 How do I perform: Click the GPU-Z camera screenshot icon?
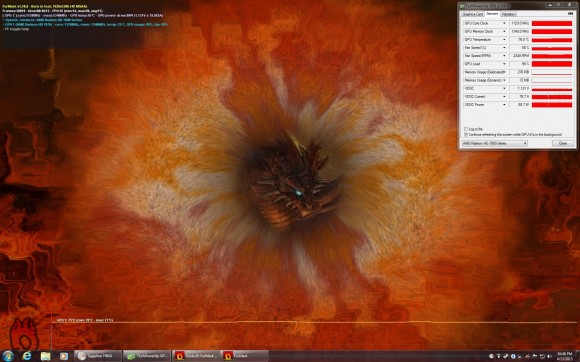click(x=570, y=14)
